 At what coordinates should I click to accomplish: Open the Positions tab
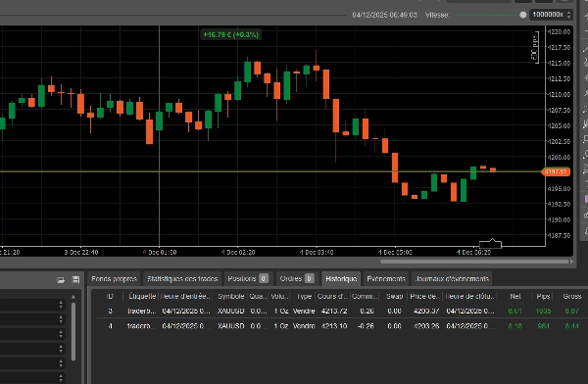click(248, 278)
